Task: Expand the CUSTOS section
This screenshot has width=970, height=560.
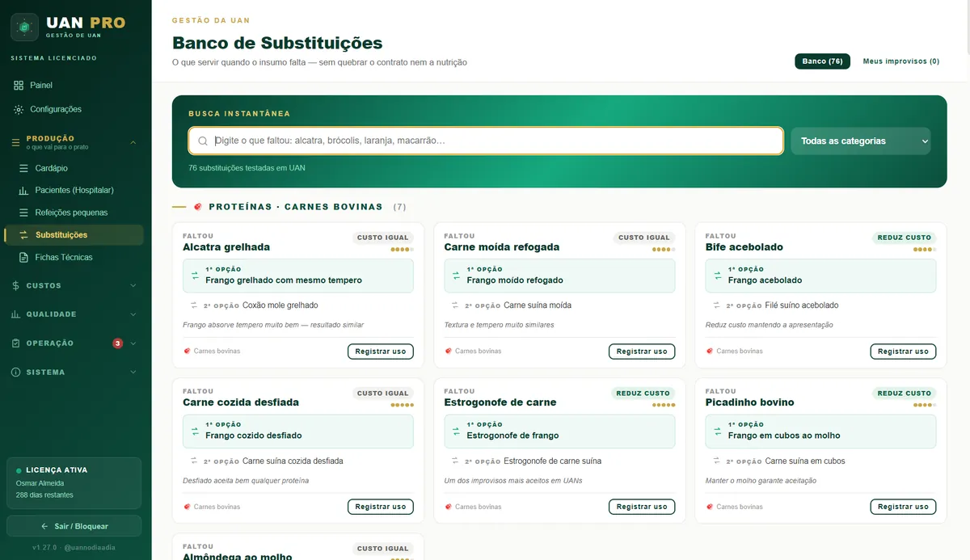Action: [x=76, y=285]
